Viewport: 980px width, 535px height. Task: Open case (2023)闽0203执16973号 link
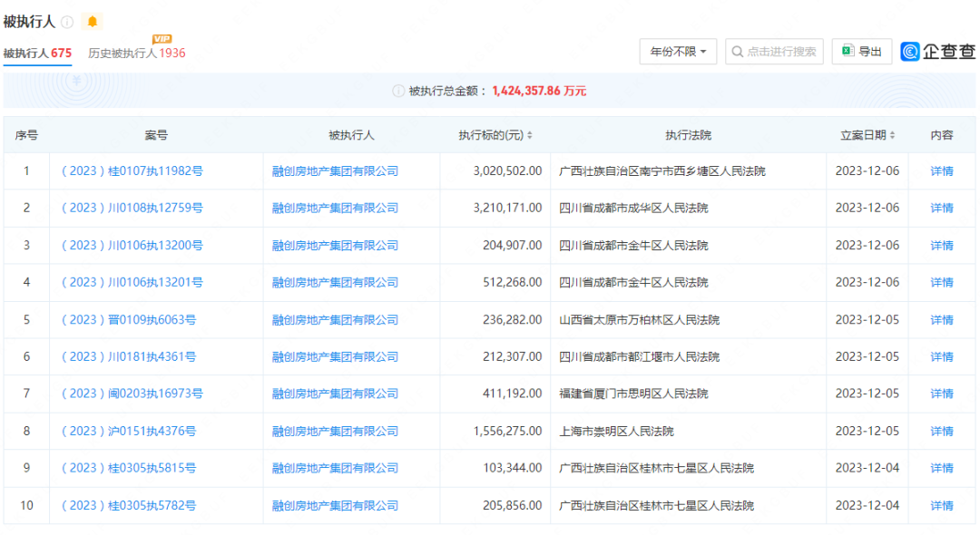(x=132, y=394)
